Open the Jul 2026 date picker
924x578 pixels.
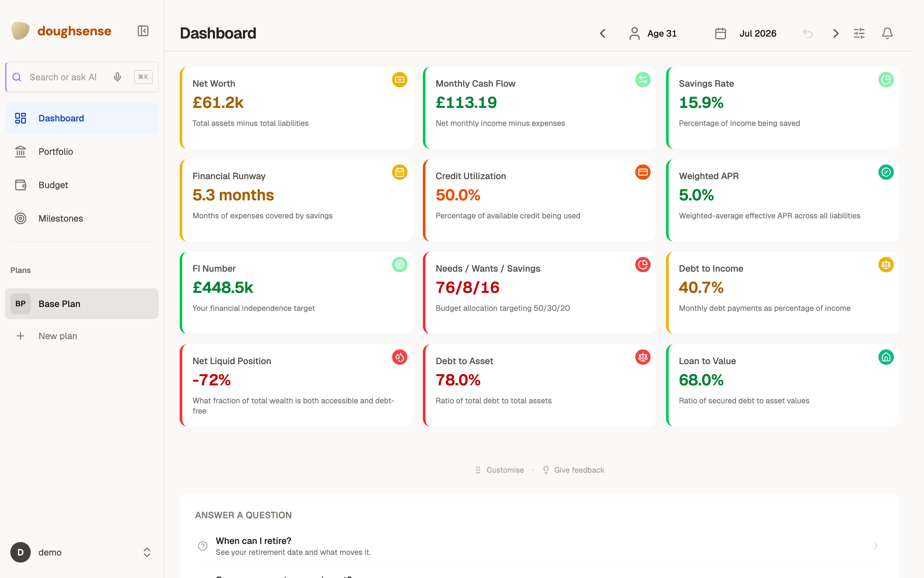coord(745,34)
